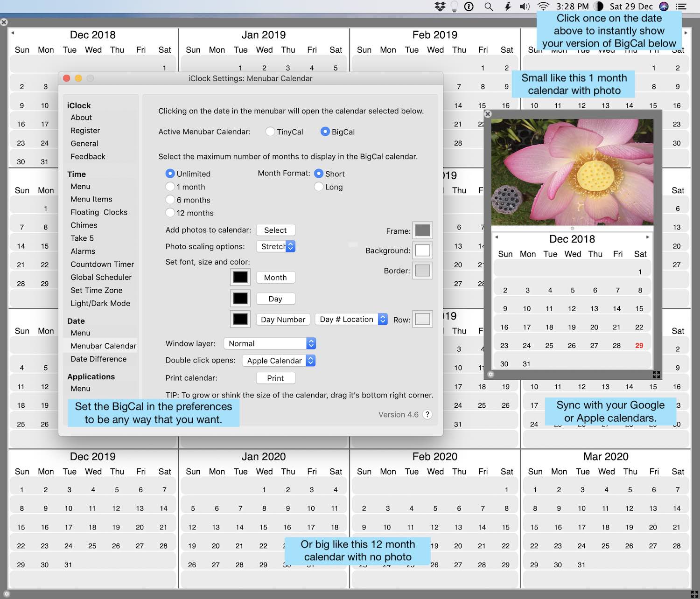Open the Wi-Fi status icon
Image resolution: width=700 pixels, height=599 pixels.
543,7
